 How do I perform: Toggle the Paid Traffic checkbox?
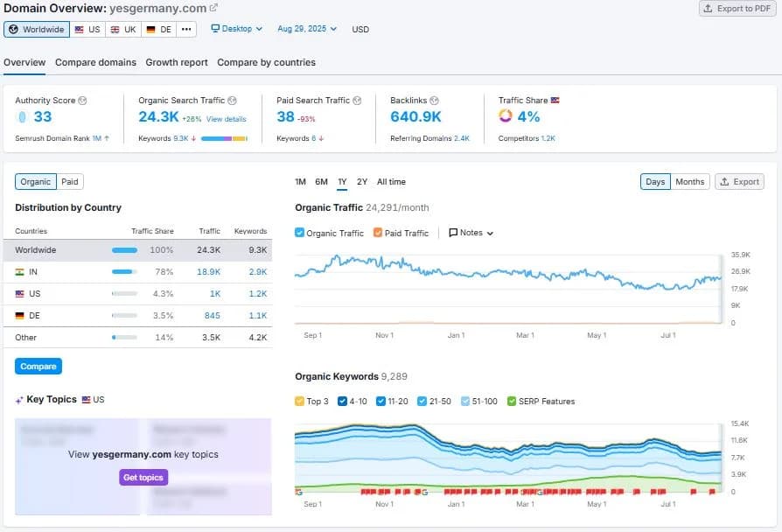[378, 233]
